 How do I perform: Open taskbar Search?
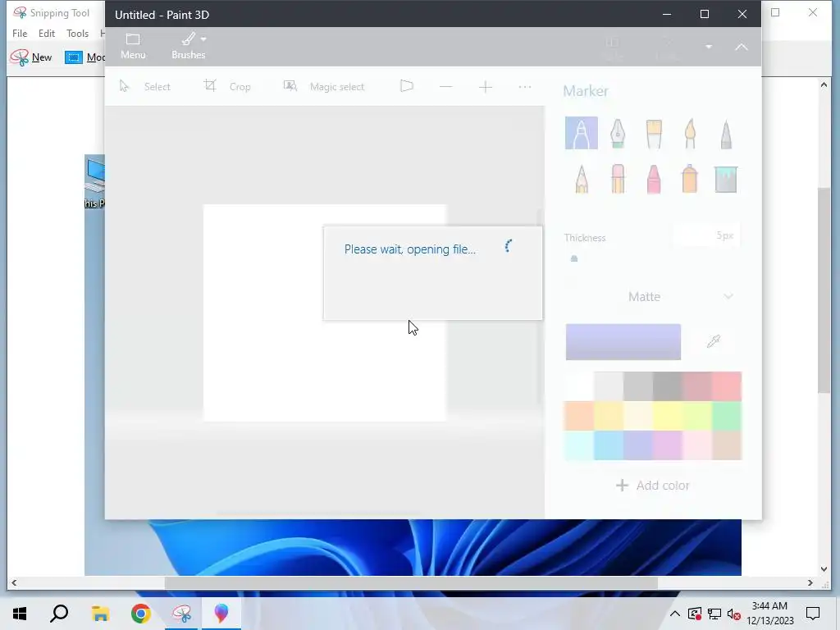(59, 614)
